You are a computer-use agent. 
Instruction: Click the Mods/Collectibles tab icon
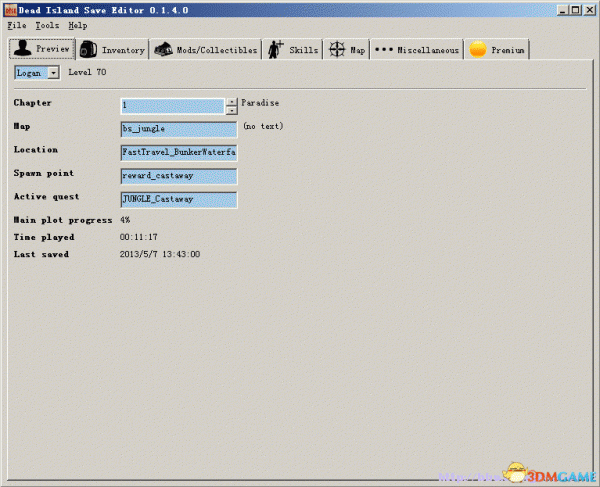click(163, 49)
